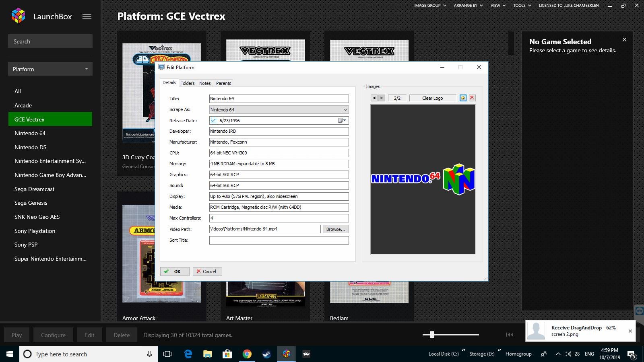Click the Developer input field
The width and height of the screenshot is (644, 362).
[x=279, y=131]
